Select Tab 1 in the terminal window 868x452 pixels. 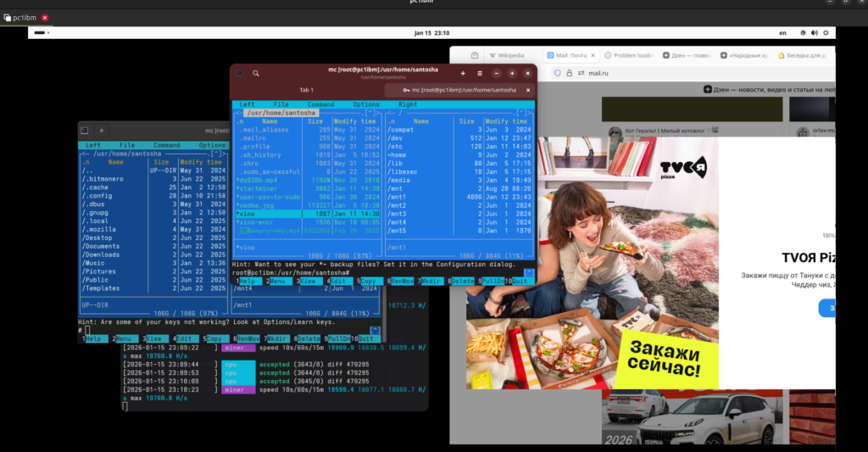tap(306, 90)
